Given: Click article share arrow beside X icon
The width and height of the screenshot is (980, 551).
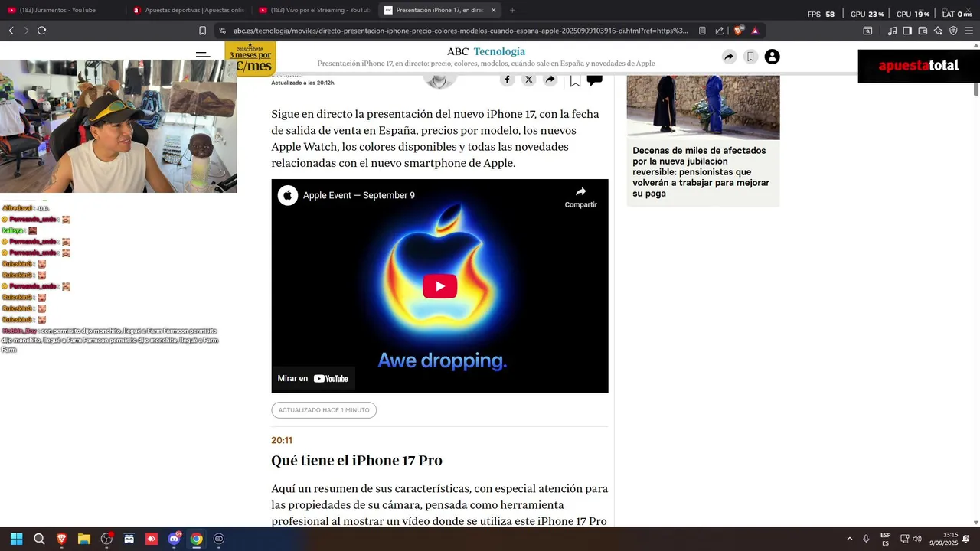Looking at the screenshot, I should pos(550,80).
